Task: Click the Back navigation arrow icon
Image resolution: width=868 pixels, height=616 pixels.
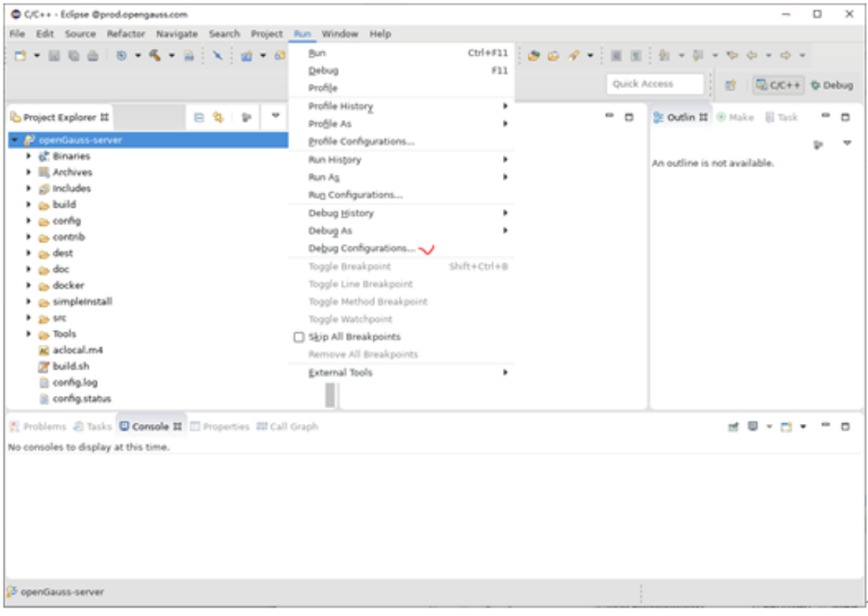Action: pos(752,56)
